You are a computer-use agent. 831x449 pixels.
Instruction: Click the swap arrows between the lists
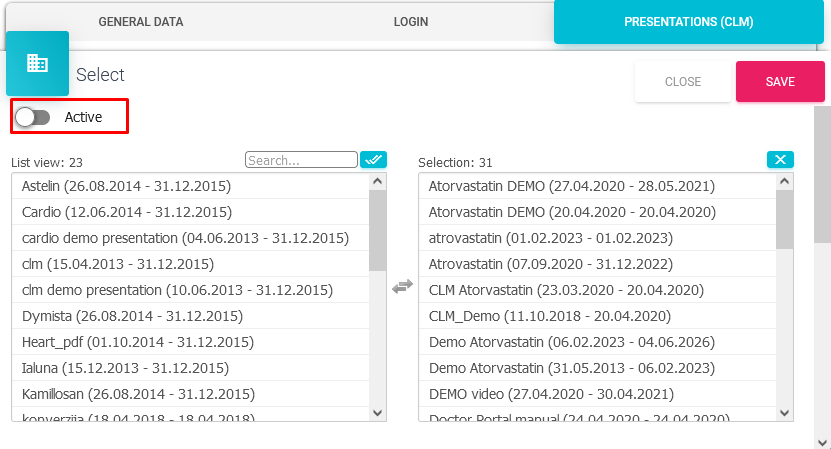[402, 286]
